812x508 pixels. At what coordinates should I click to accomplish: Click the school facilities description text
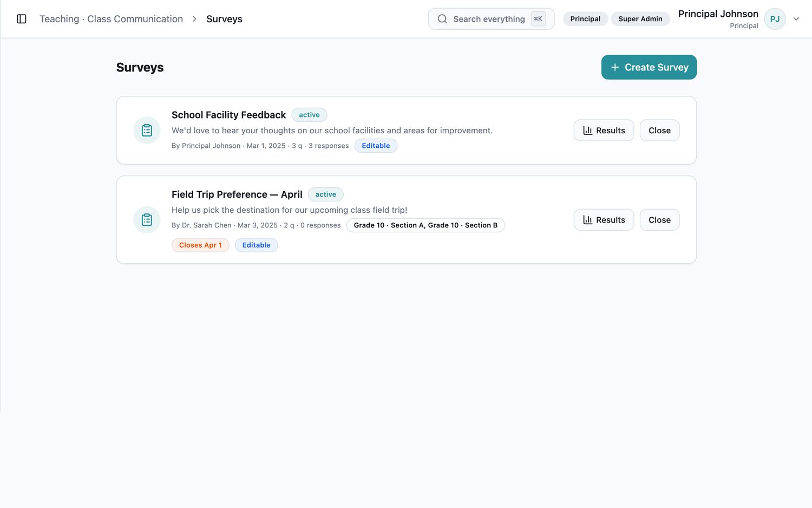click(332, 131)
